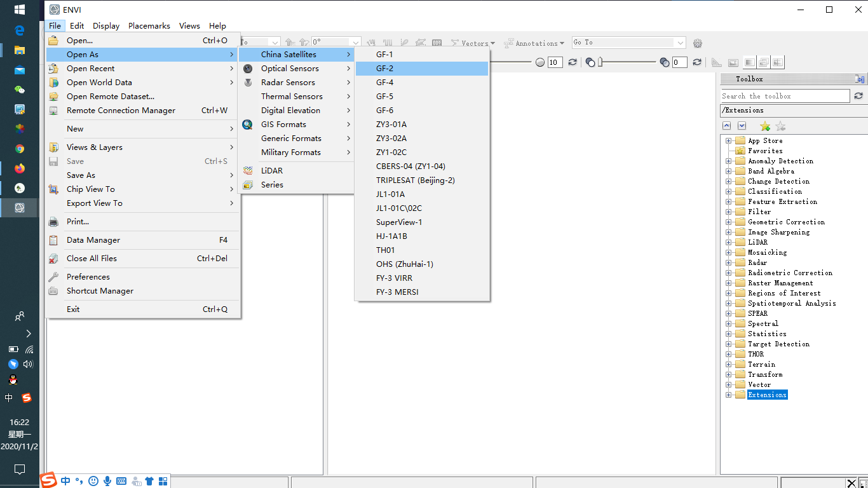Open the Mail app from the taskbar
868x488 pixels.
coord(20,69)
